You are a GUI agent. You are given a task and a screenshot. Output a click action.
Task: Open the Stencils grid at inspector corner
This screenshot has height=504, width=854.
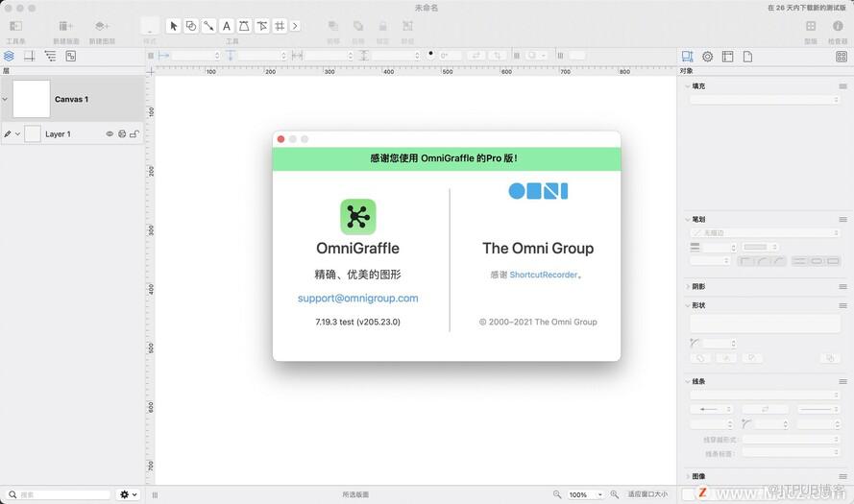coord(842,57)
